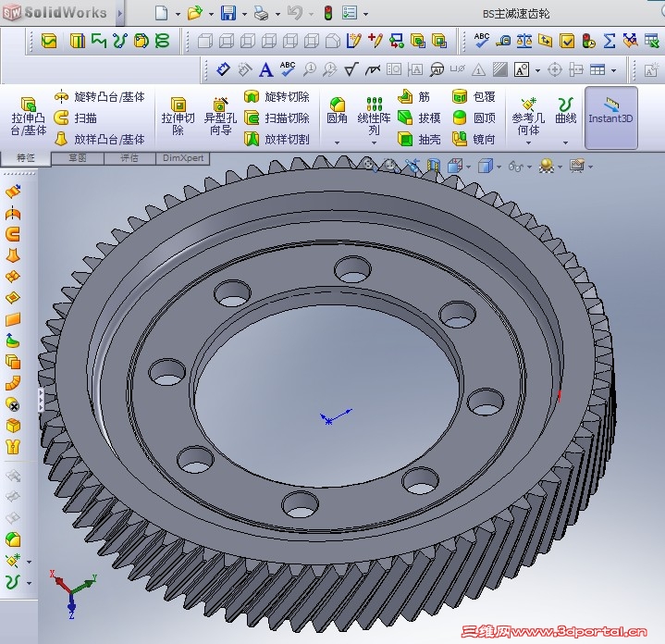
Task: Select the Rib (筋) tool
Action: coord(414,97)
